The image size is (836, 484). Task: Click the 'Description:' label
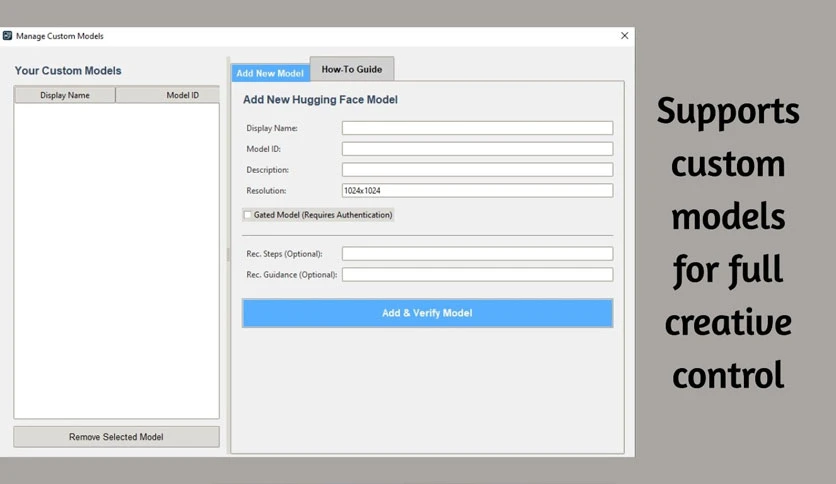267,170
